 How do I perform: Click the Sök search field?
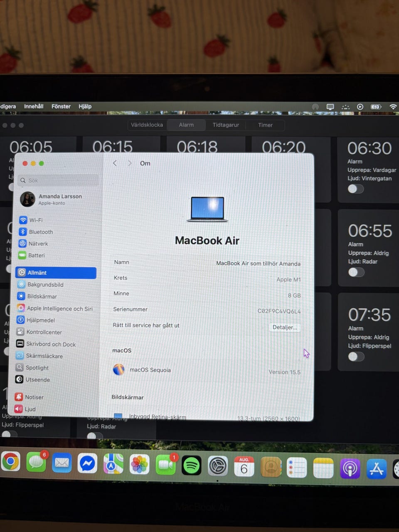tap(59, 180)
